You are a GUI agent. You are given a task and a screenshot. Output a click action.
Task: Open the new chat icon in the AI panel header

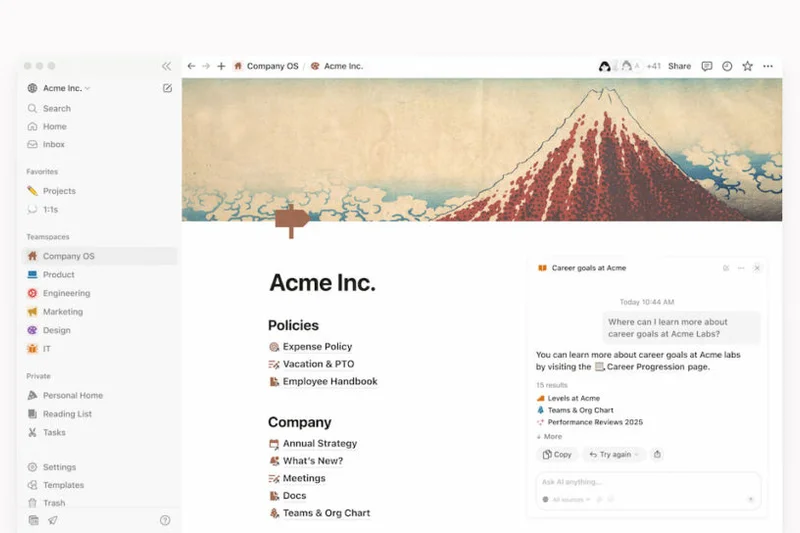726,268
